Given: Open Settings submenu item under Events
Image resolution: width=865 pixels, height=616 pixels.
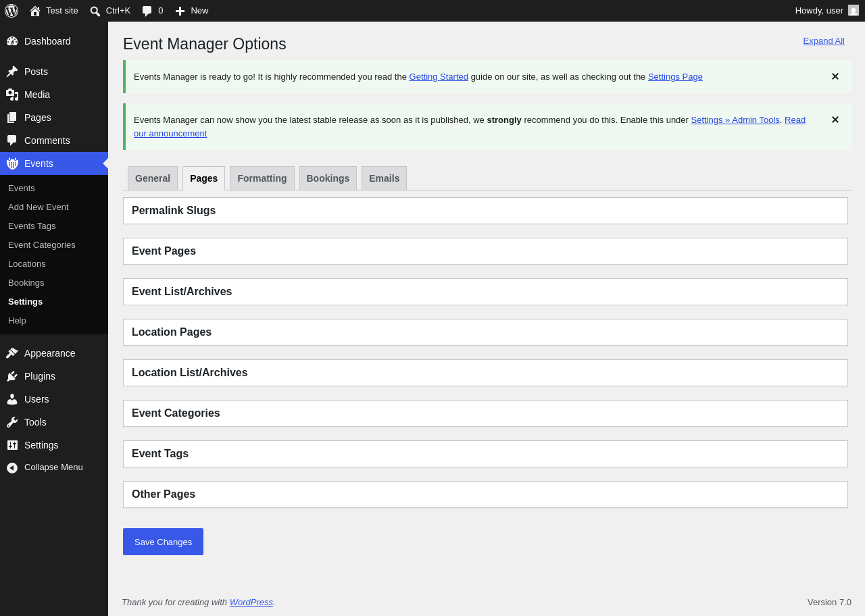Looking at the screenshot, I should point(25,301).
